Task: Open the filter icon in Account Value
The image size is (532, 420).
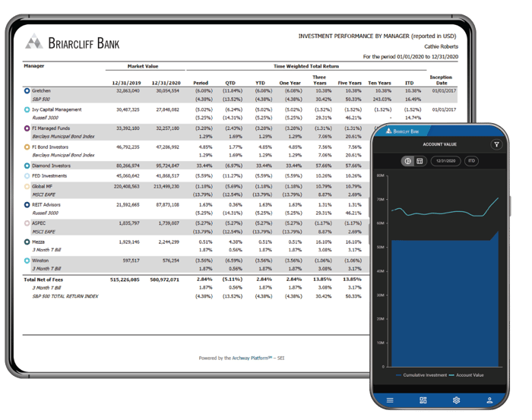Action: tap(496, 145)
